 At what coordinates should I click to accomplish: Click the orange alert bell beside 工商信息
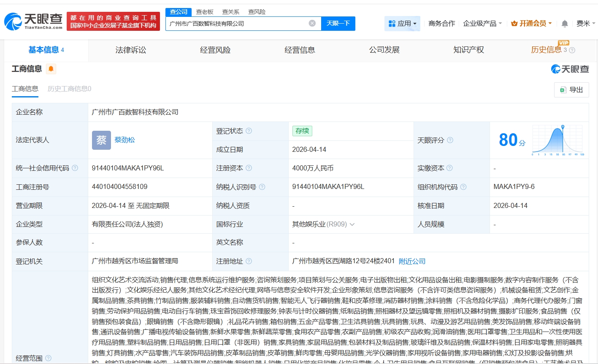pos(51,69)
